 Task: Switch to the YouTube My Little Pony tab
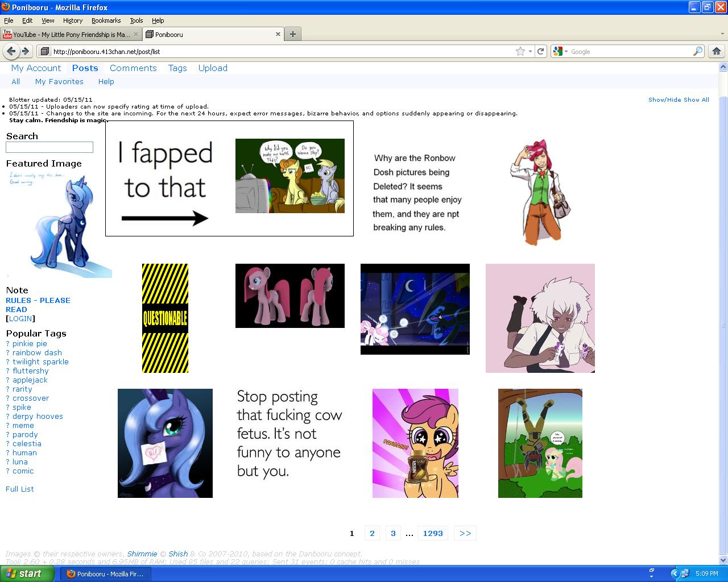[70, 34]
